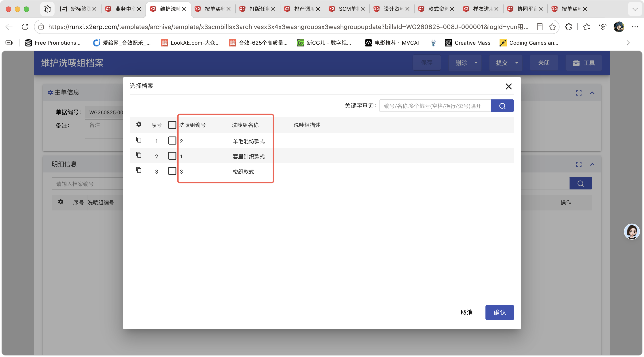This screenshot has height=357, width=644.
Task: Close the 选择档案 dialog
Action: point(508,86)
